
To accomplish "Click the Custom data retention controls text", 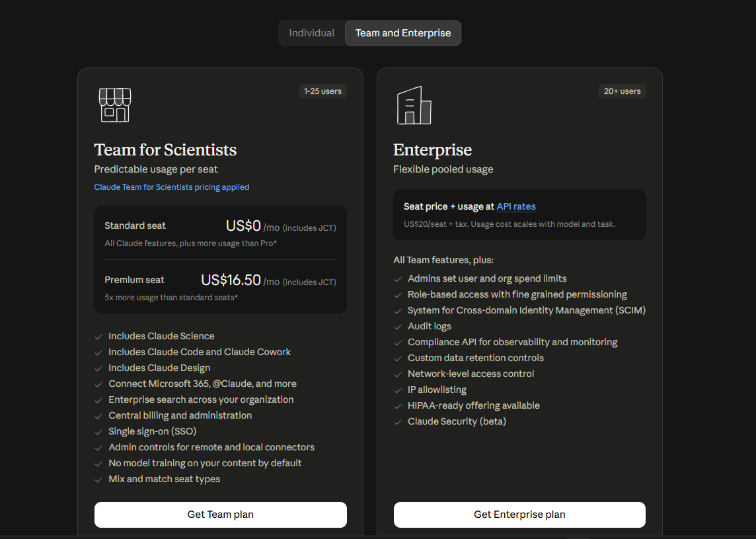I will coord(476,358).
